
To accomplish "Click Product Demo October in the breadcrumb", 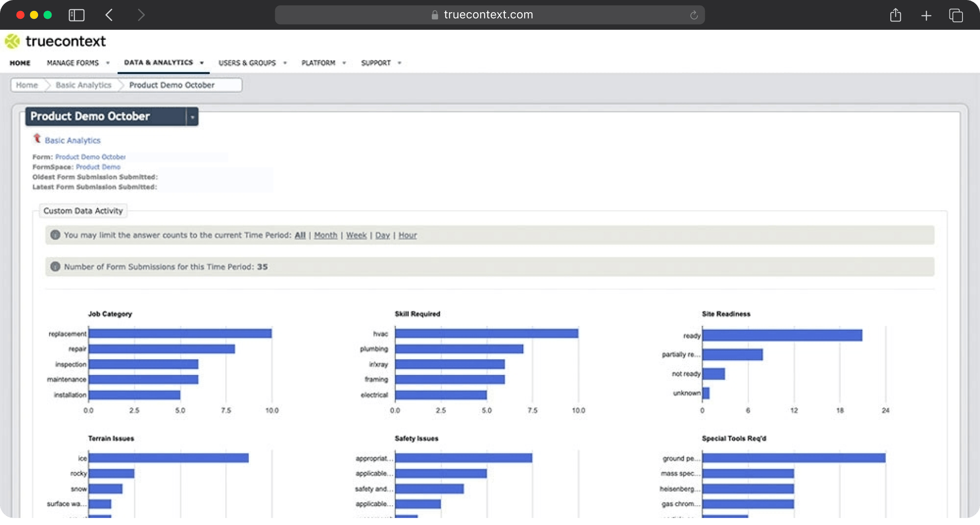I will click(x=172, y=85).
